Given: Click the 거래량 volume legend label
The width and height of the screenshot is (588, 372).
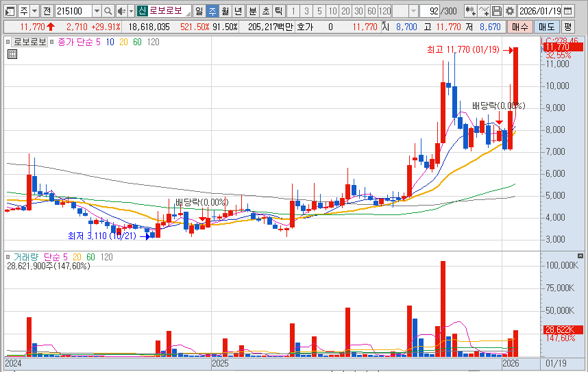Looking at the screenshot, I should coord(26,257).
